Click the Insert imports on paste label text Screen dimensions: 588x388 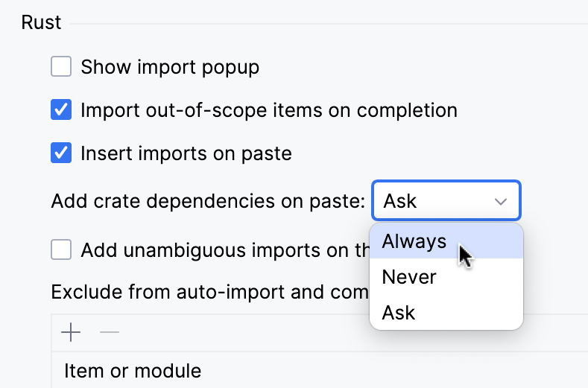pyautogui.click(x=186, y=153)
